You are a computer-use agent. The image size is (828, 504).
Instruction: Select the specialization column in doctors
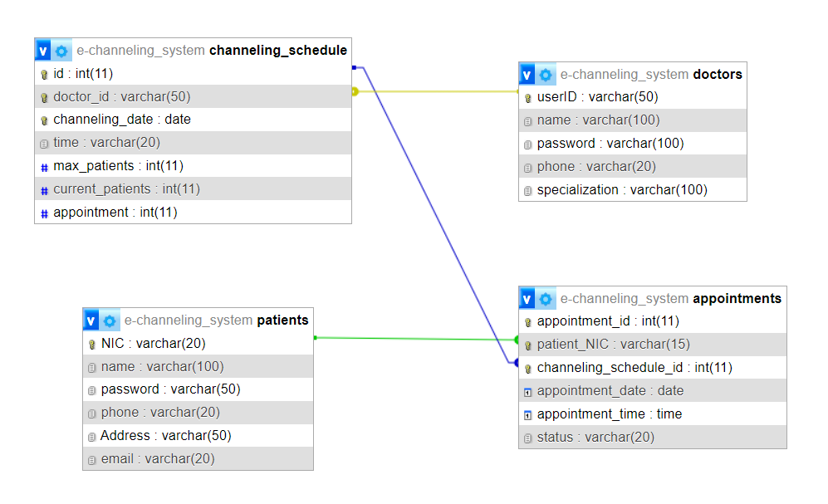click(622, 190)
